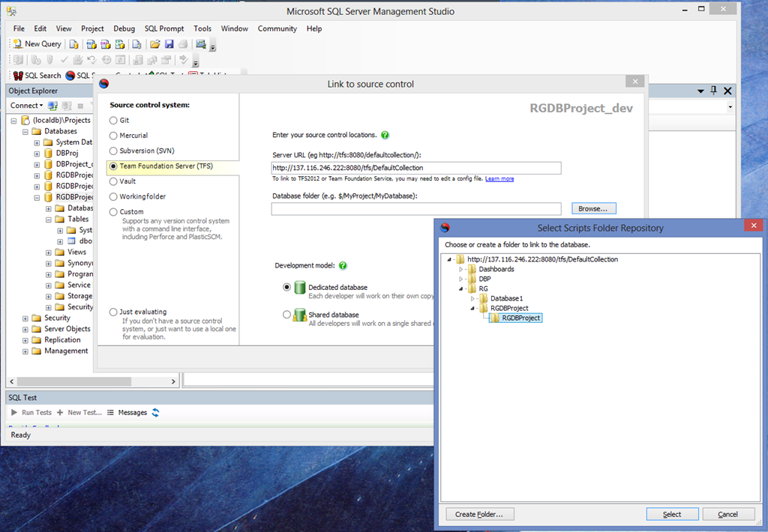Select the Git source control option
768x532 pixels.
pyautogui.click(x=114, y=120)
